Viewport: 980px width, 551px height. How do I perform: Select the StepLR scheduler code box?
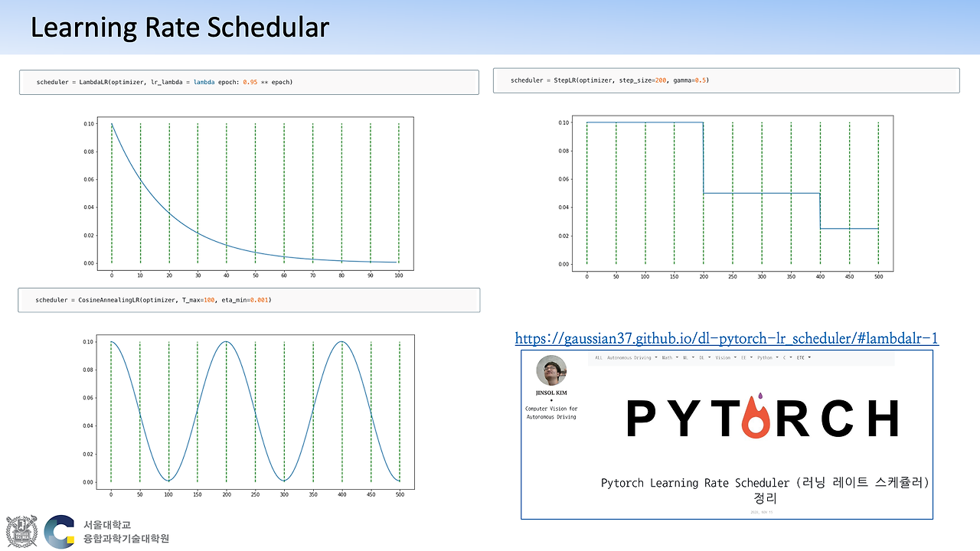point(726,80)
